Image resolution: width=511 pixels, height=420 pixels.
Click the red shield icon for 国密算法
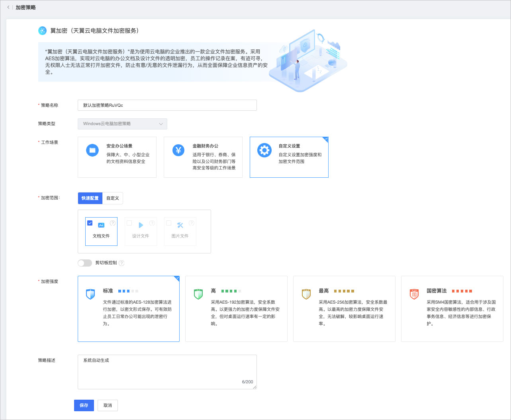pyautogui.click(x=414, y=294)
